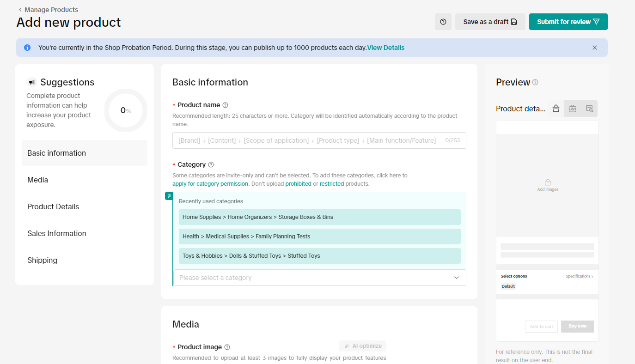Jump to Sales Information section in sidebar
The width and height of the screenshot is (635, 364).
(x=57, y=233)
